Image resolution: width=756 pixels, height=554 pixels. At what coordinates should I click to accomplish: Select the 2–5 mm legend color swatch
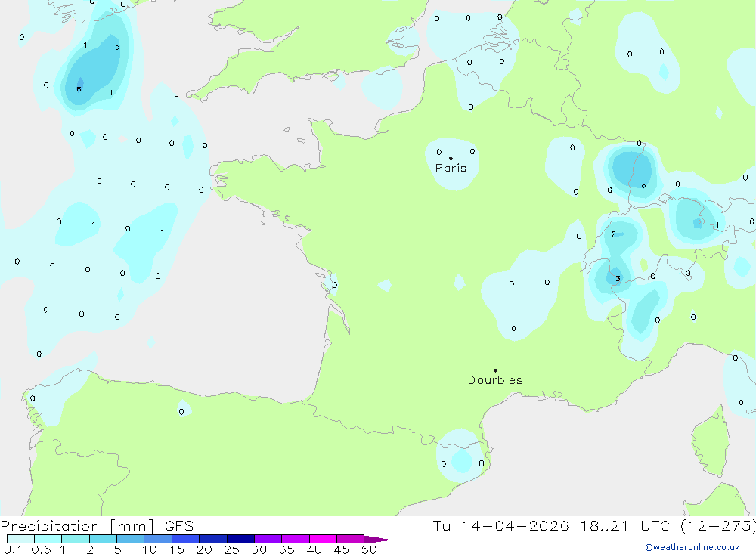coord(103,539)
